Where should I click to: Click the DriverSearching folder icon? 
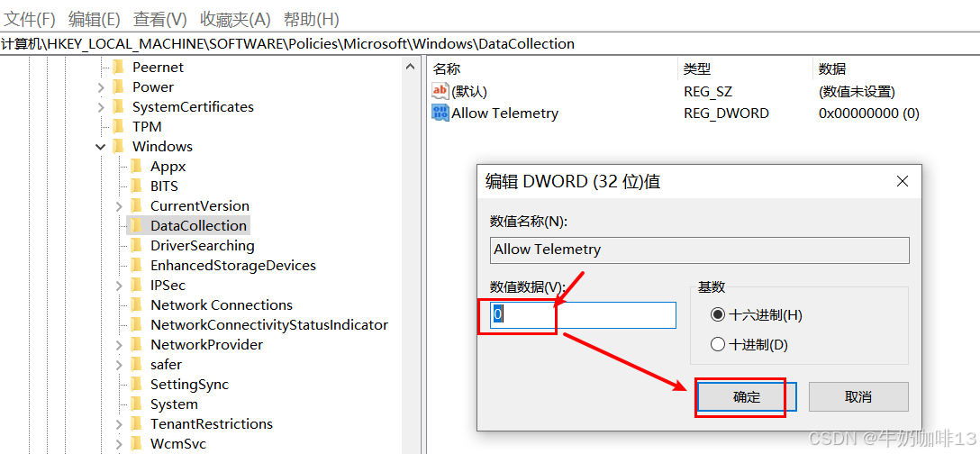click(x=136, y=245)
